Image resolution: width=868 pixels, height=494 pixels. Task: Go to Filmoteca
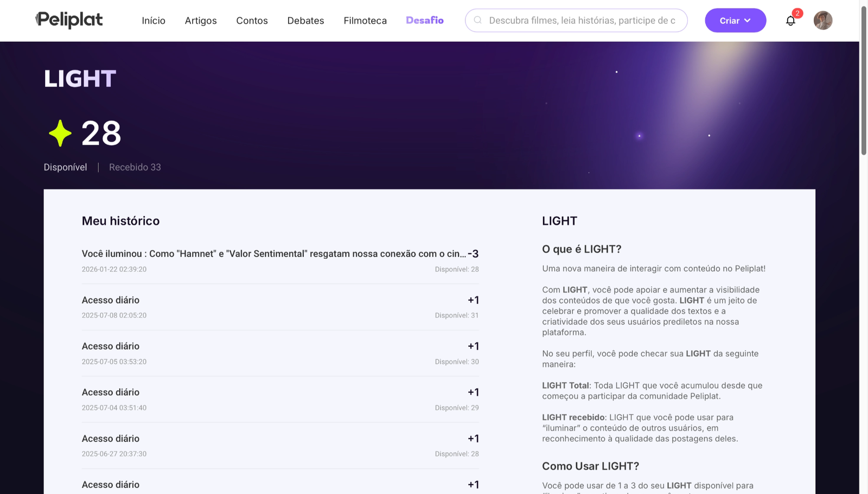[365, 21]
